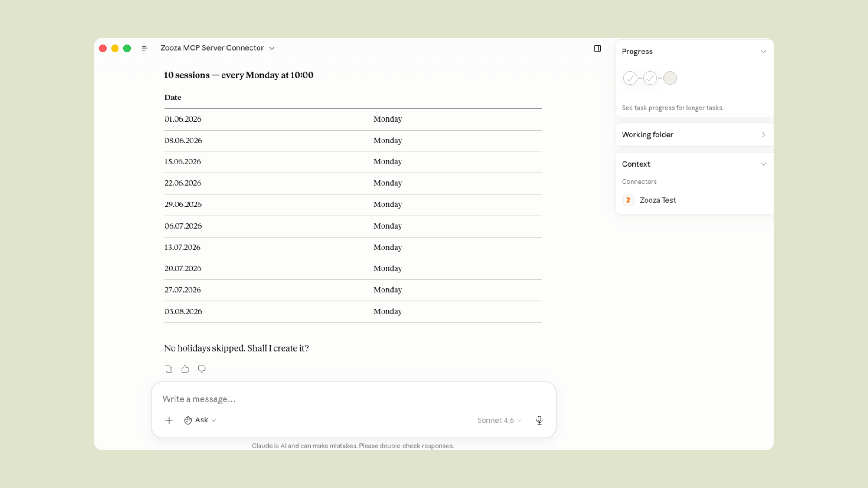
Task: Click the '10 sessions — every Monday at 10:00' heading
Action: [238, 75]
